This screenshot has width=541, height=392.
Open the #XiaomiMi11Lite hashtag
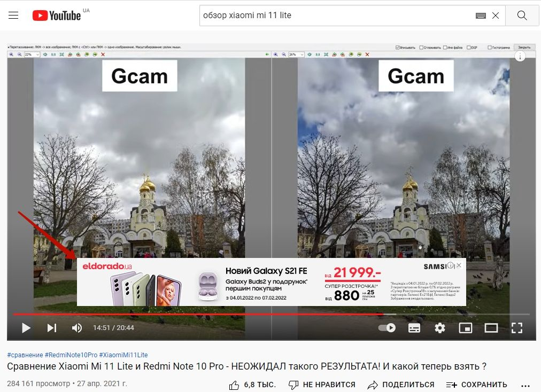click(123, 355)
